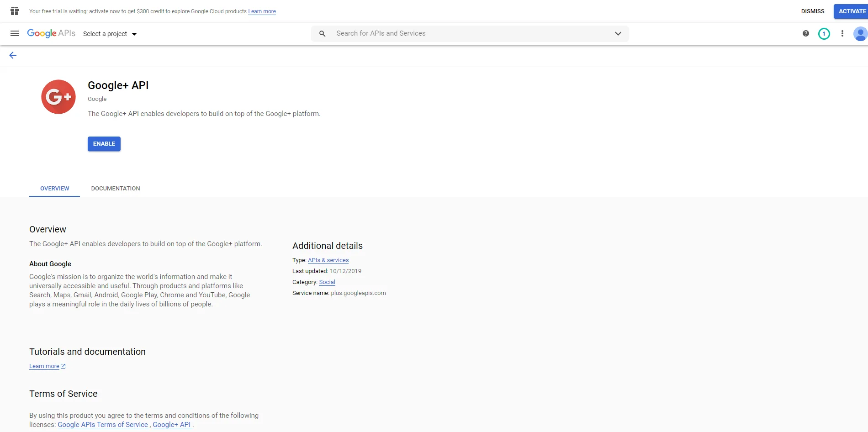
Task: Click the Google APIs logo
Action: pos(51,33)
